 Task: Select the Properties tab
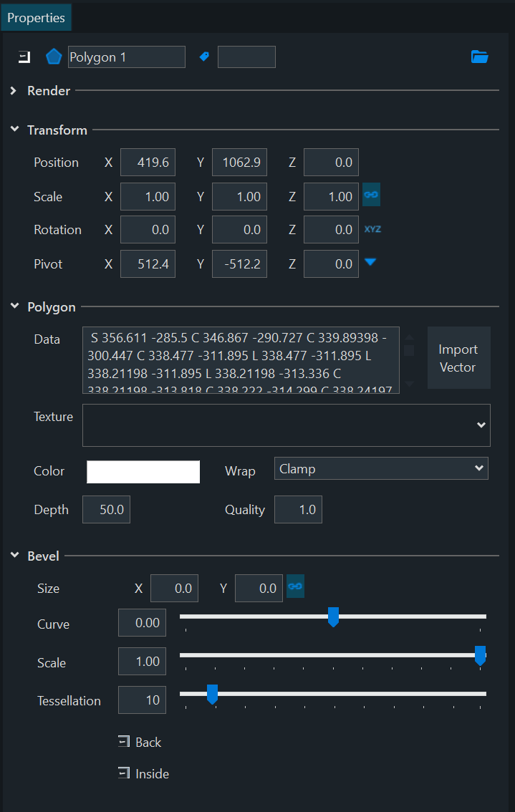click(x=36, y=18)
